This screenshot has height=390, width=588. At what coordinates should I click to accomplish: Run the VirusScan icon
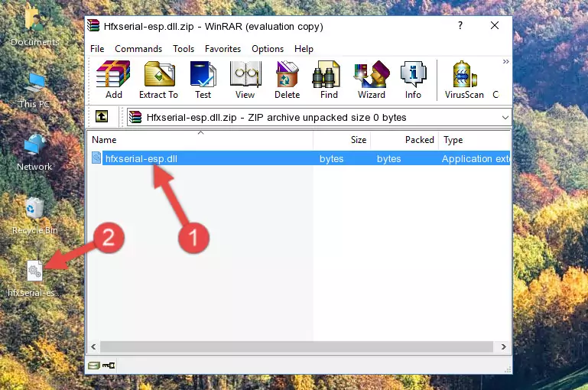(464, 80)
